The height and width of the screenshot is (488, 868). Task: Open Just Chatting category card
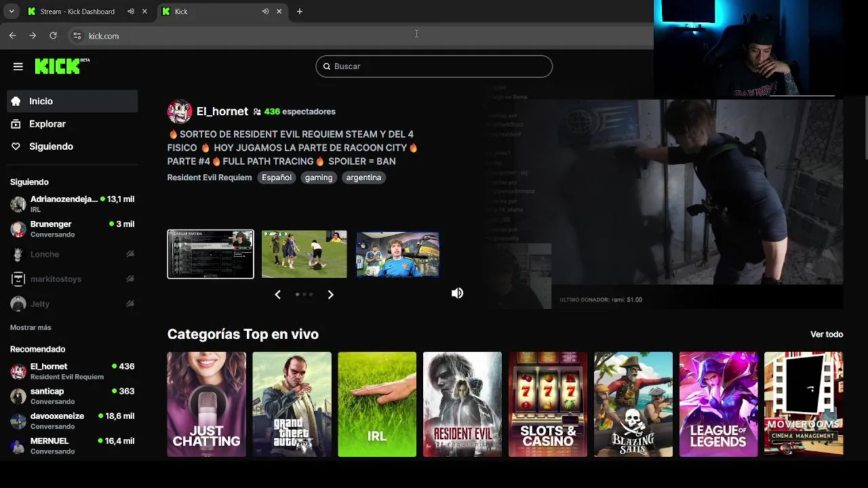coord(207,404)
